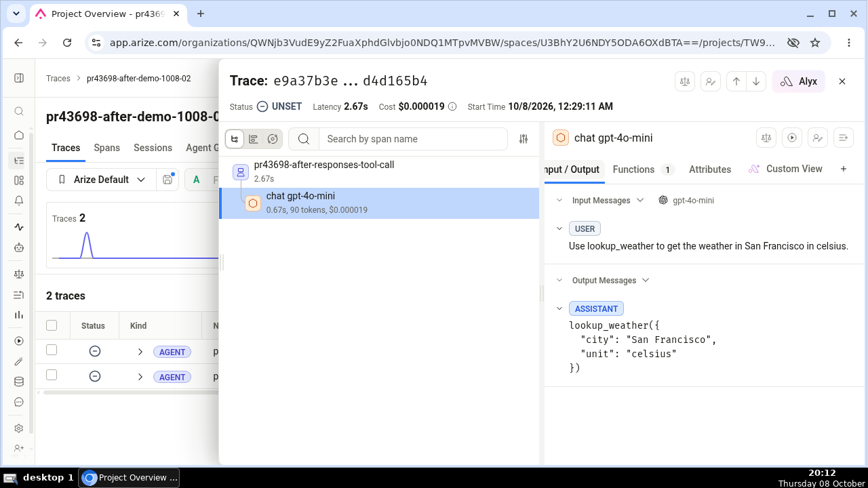Open the Alyx assistant button
Screen dimensions: 868x488
point(799,81)
